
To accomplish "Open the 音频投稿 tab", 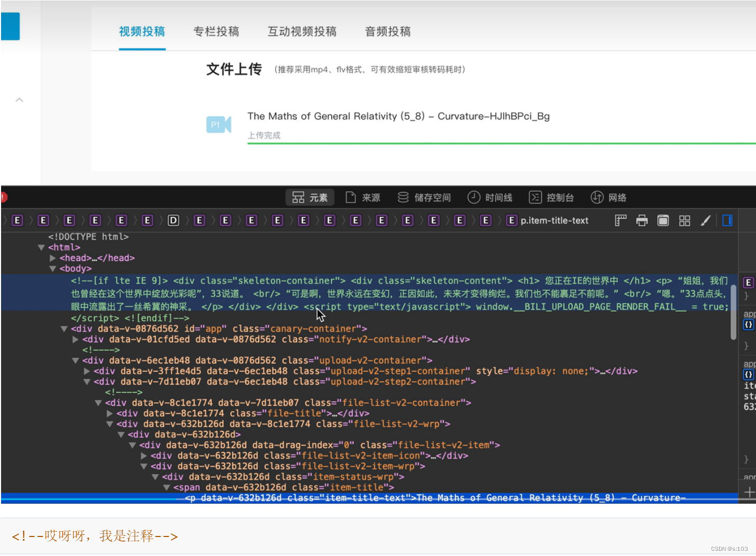I will [x=388, y=32].
